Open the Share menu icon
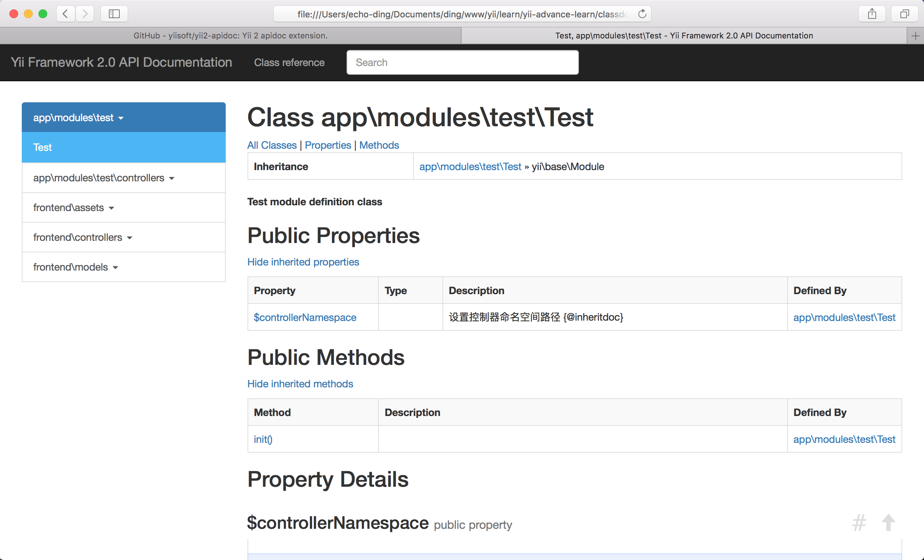Screen dimensions: 924x560 872,14
